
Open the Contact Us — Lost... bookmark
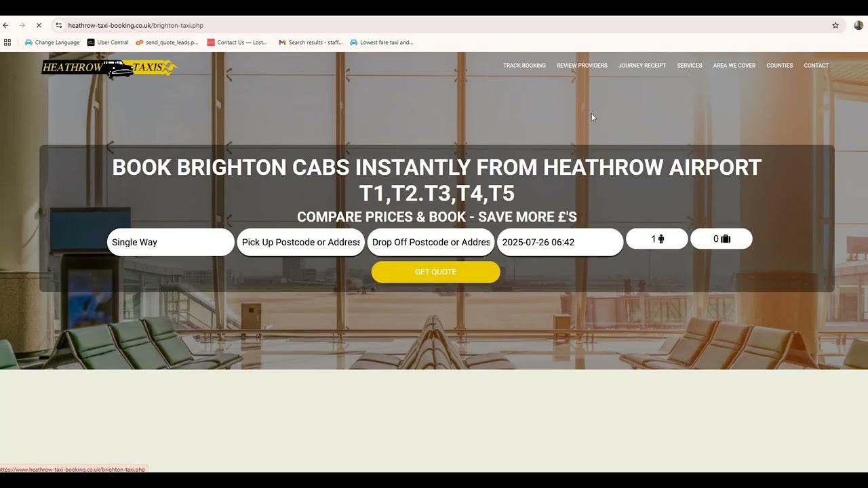pos(237,42)
